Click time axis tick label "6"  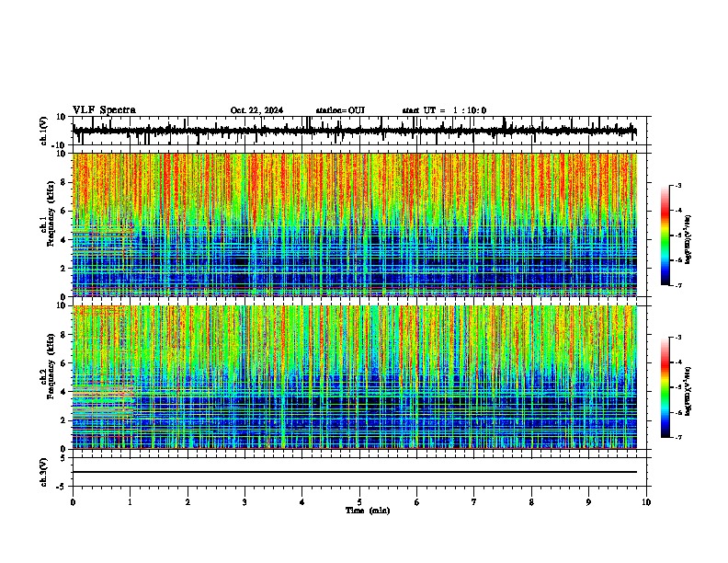[417, 502]
